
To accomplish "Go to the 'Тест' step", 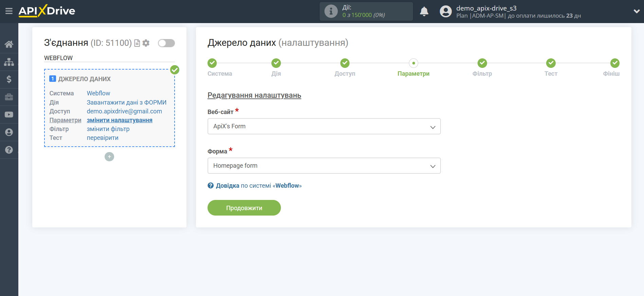I will (x=551, y=63).
